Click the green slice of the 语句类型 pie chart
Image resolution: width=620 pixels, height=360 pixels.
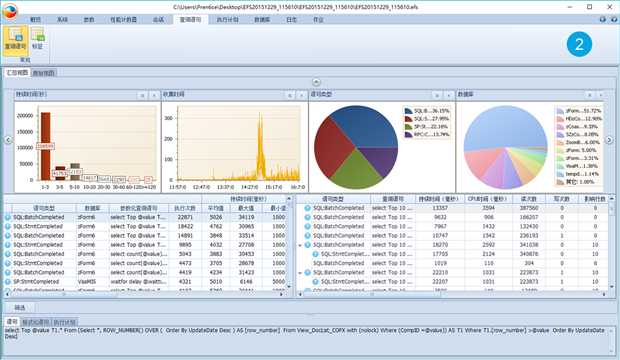(x=355, y=170)
